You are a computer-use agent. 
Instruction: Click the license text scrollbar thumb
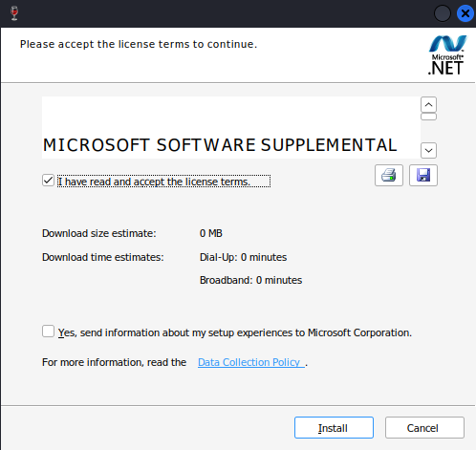click(x=428, y=117)
